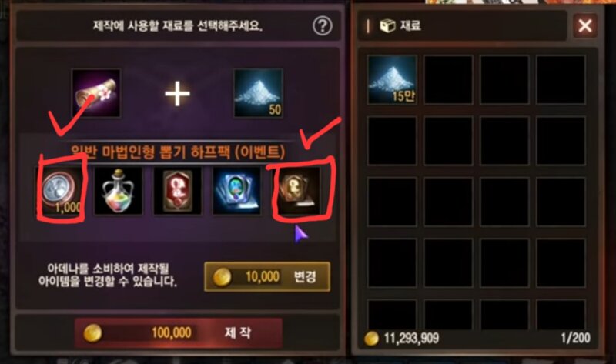Close the 재료 materials panel
616x364 pixels.
click(x=585, y=26)
